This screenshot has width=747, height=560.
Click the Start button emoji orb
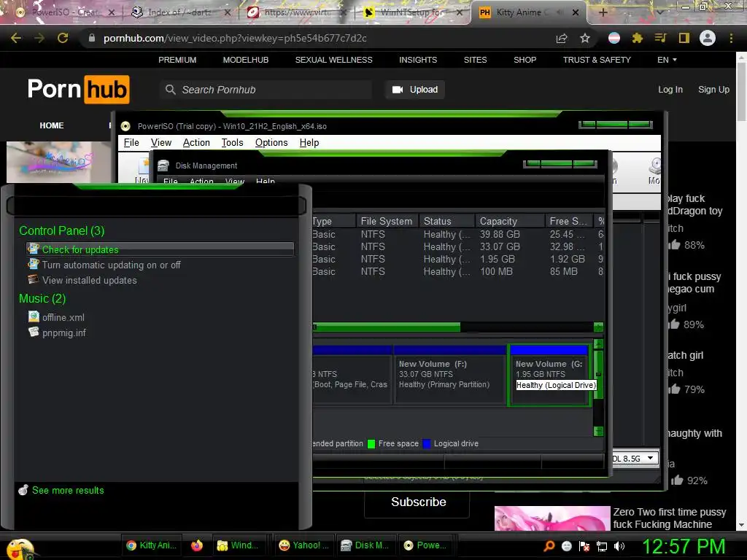click(20, 549)
